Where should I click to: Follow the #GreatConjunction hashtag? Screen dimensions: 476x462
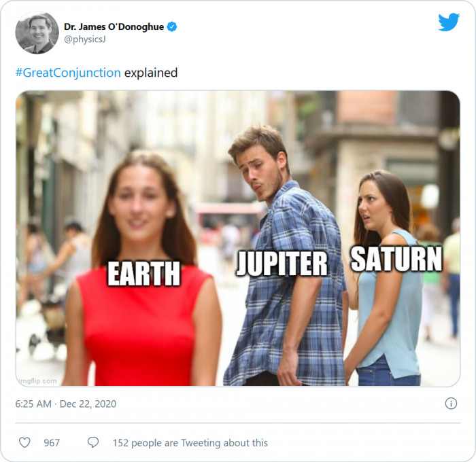tap(68, 72)
